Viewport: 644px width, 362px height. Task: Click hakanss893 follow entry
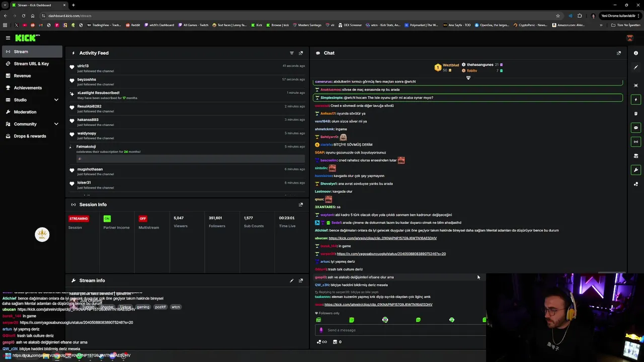187,122
